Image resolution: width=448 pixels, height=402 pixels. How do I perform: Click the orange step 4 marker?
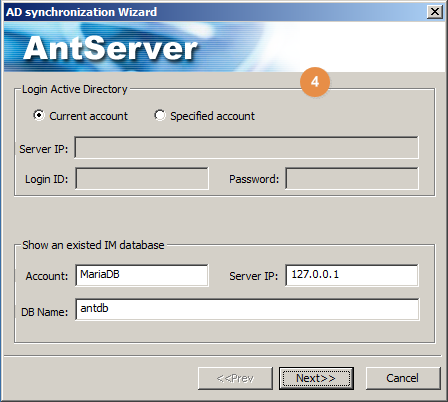tap(315, 82)
